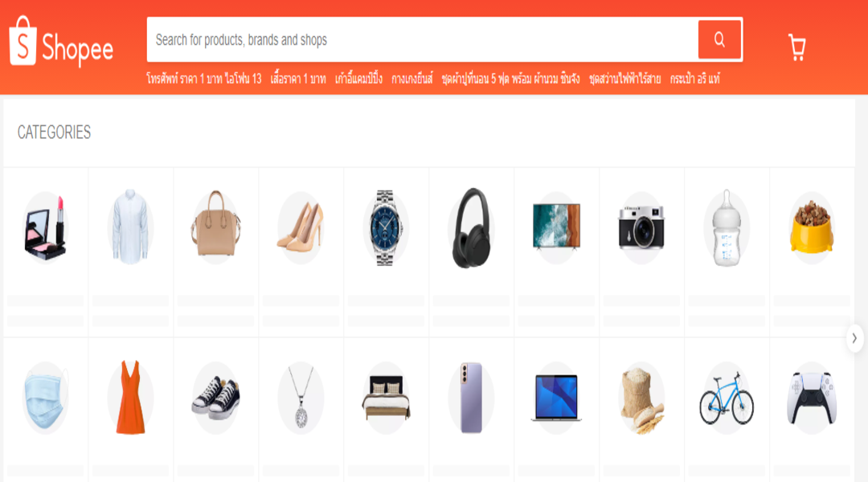Open the suggested search กระเป๋า อริ แท้

(x=694, y=79)
